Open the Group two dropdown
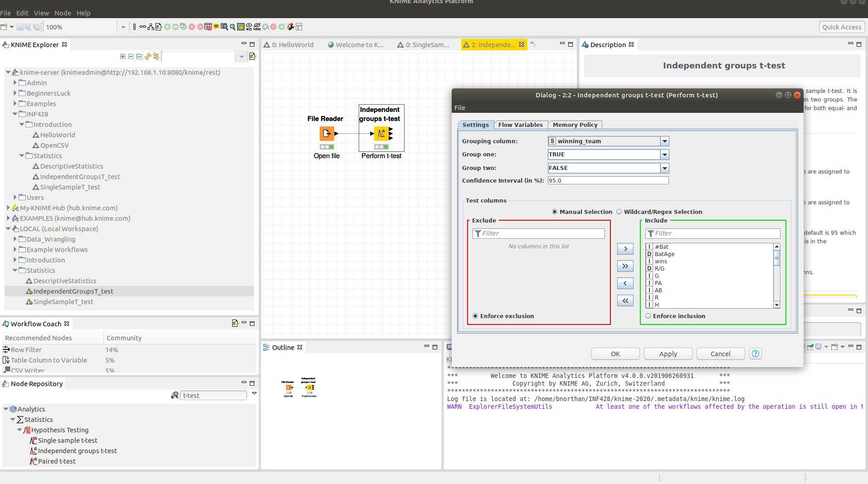 664,168
